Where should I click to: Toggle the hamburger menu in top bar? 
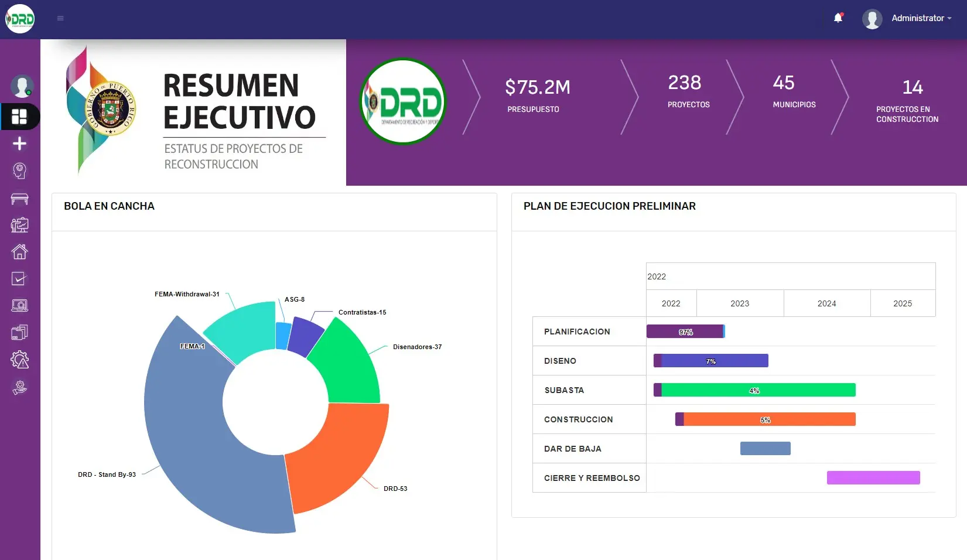(60, 18)
